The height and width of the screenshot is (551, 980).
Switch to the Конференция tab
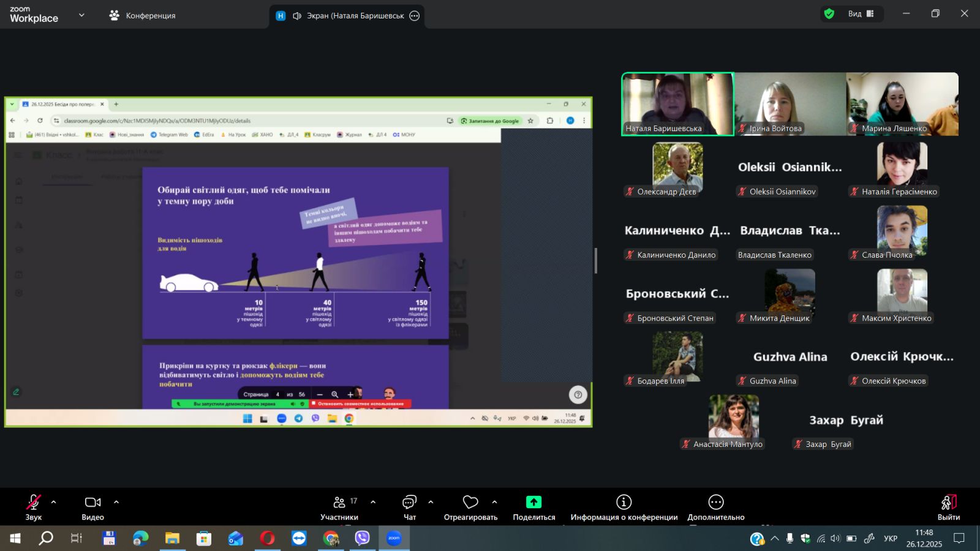click(142, 16)
